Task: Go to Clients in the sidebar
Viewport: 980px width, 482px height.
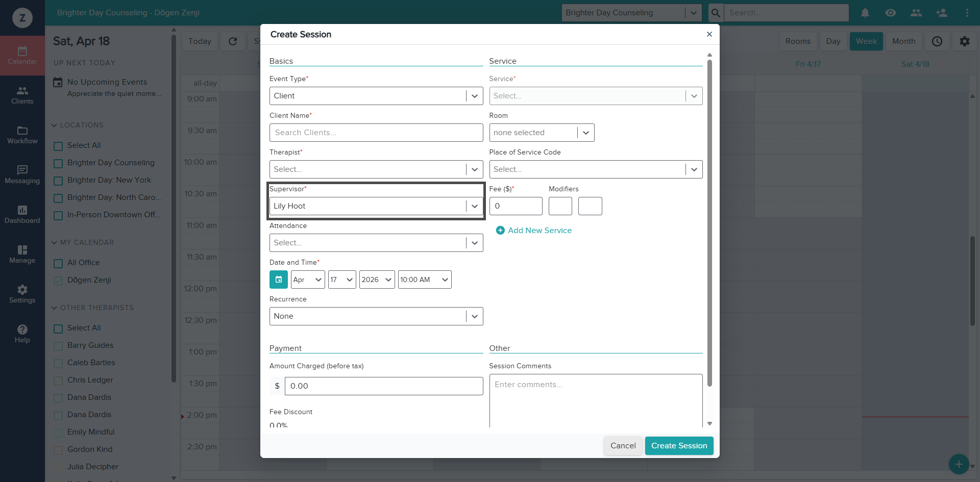Action: (22, 95)
